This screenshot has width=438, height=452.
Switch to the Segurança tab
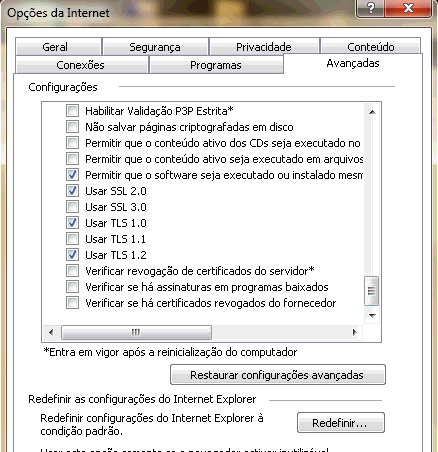click(x=155, y=47)
